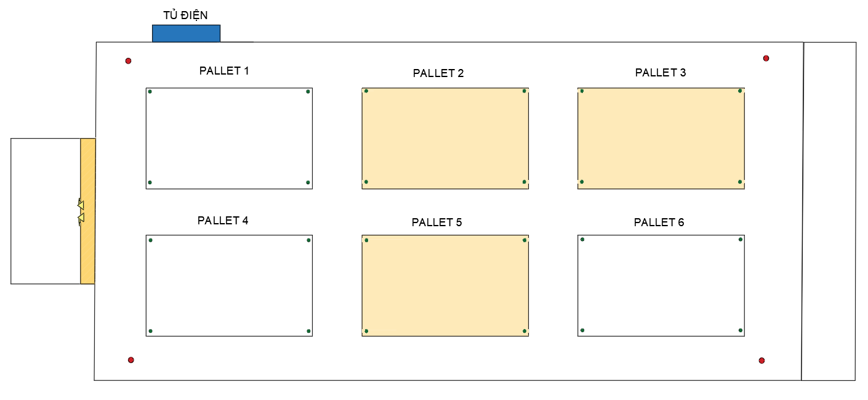Select the top-left green dot of Pallet 5
The height and width of the screenshot is (400, 868).
click(x=366, y=240)
